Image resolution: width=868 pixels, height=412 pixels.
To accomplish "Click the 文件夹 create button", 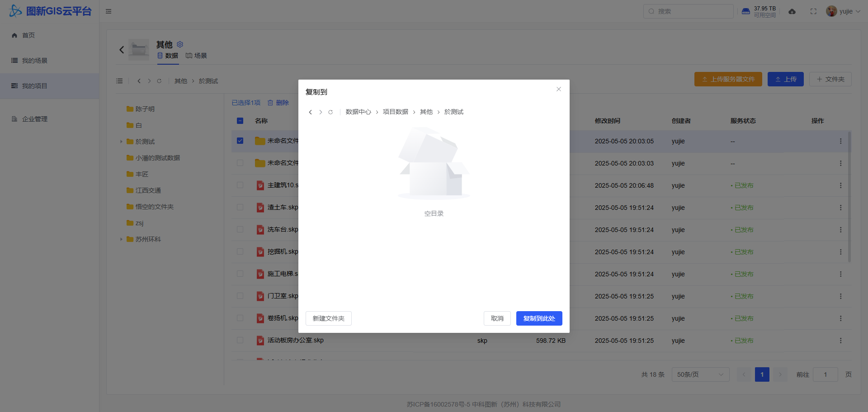I will click(x=830, y=79).
